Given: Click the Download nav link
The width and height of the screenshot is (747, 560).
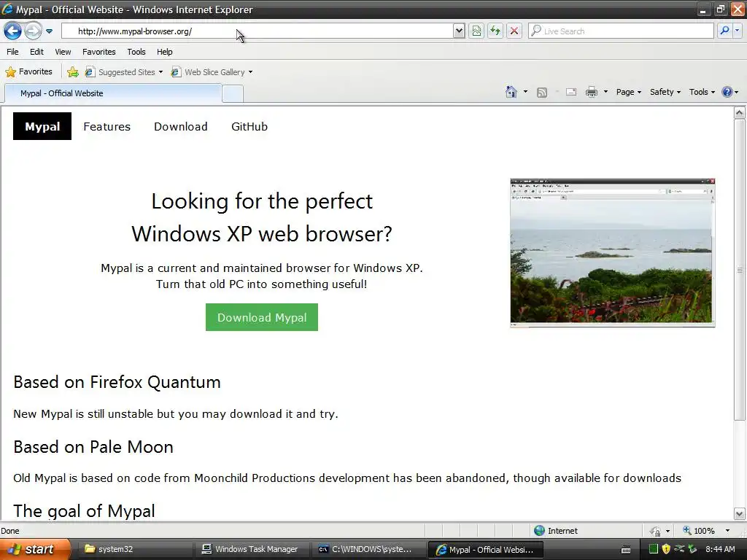Looking at the screenshot, I should (x=181, y=127).
